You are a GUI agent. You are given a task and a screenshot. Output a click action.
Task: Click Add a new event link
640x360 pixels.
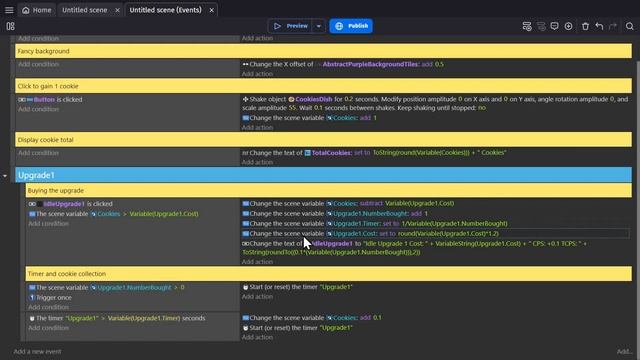(x=38, y=351)
